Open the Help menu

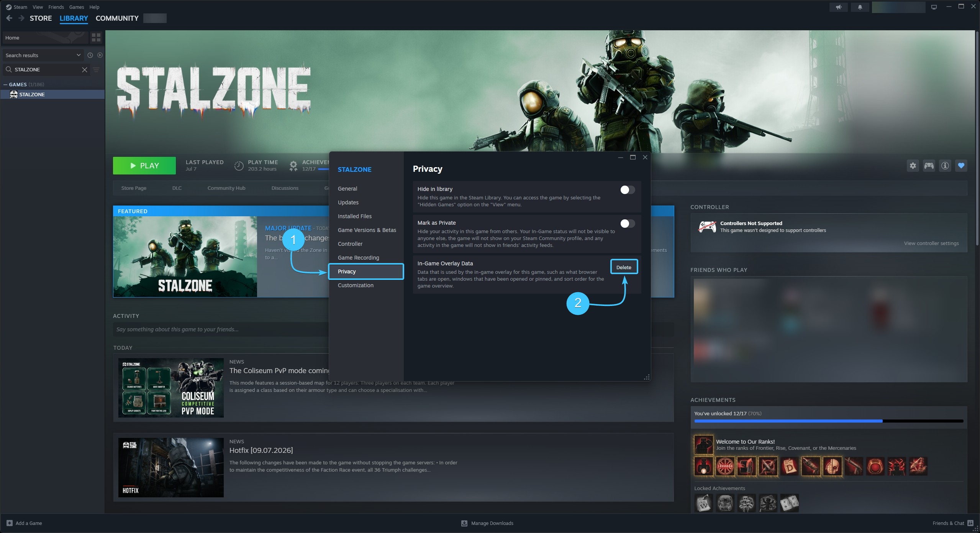point(94,7)
